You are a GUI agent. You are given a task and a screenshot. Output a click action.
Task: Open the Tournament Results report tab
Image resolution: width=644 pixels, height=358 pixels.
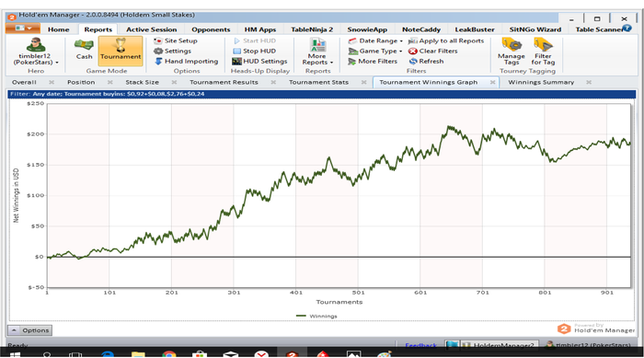click(224, 82)
